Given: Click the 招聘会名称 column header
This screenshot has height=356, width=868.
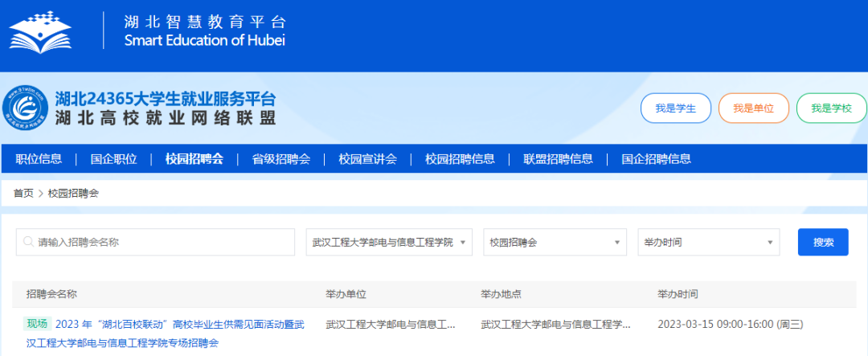Looking at the screenshot, I should [51, 294].
